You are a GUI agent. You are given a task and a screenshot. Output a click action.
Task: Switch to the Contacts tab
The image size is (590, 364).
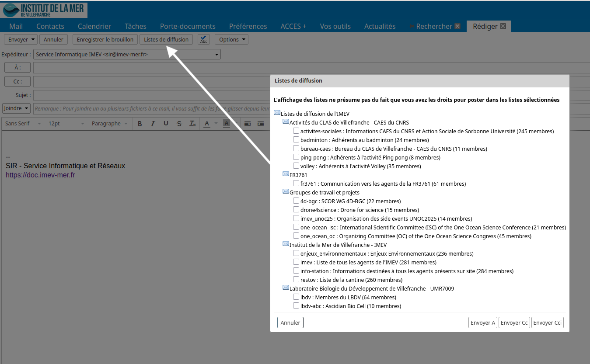click(x=50, y=26)
